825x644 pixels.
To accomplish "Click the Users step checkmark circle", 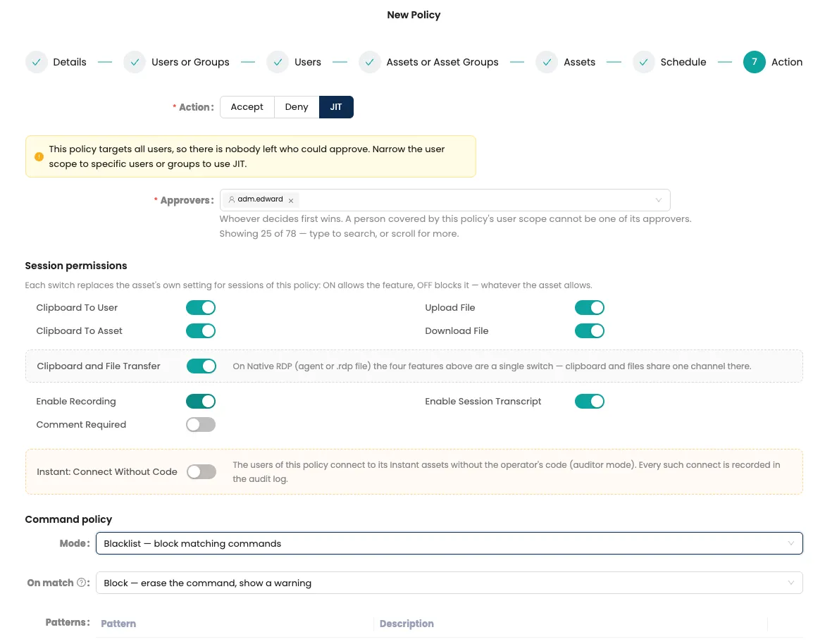I will (278, 62).
